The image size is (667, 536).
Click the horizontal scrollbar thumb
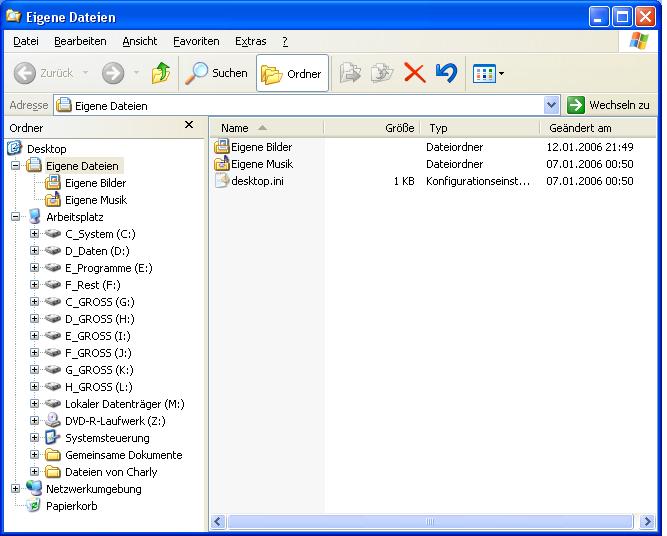(430, 522)
